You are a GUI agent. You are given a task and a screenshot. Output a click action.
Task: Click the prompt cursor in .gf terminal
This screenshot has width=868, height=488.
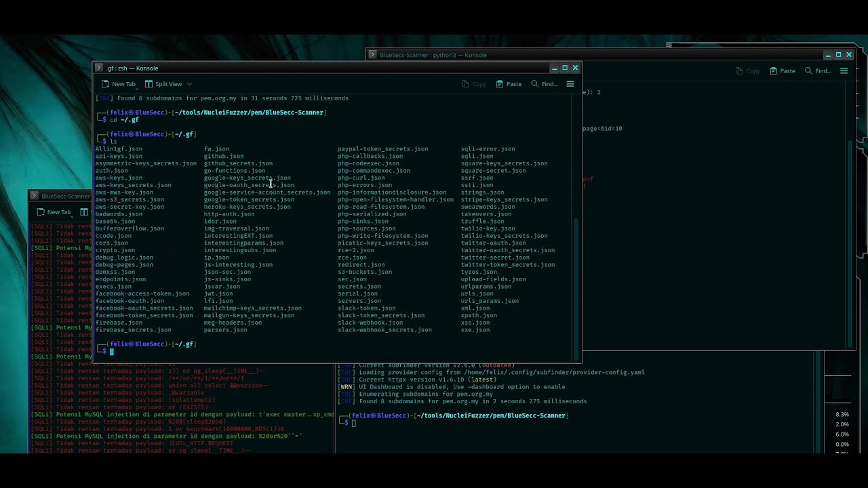112,352
